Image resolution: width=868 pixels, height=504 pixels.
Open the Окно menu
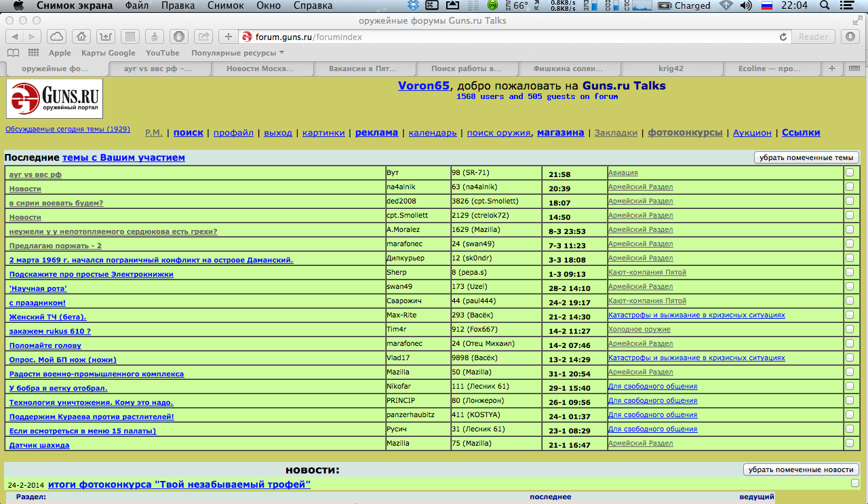point(269,6)
